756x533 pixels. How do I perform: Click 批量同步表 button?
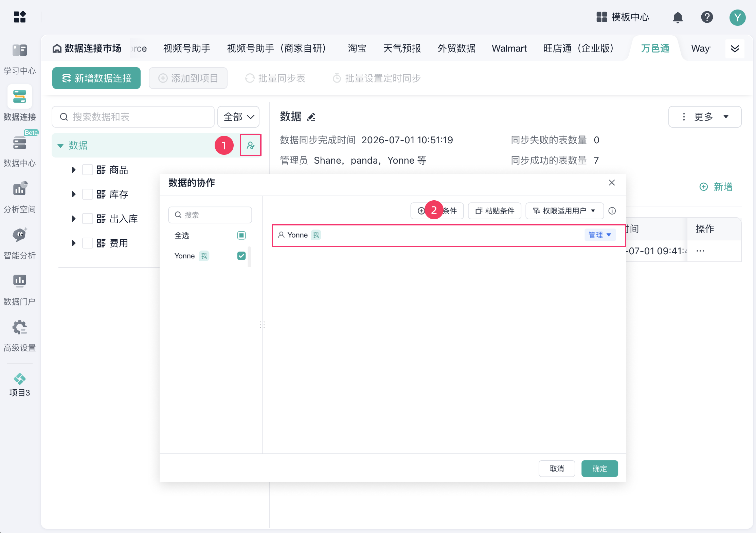point(275,78)
